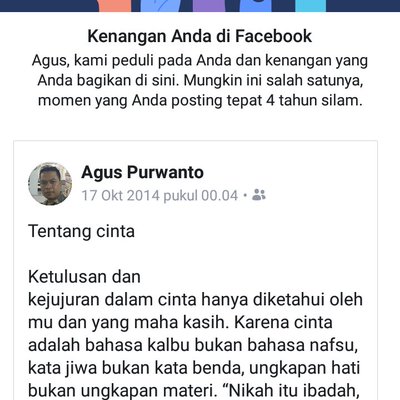Click the line mu dan yang maha kasih
The height and width of the screenshot is (400, 400).
tap(180, 323)
